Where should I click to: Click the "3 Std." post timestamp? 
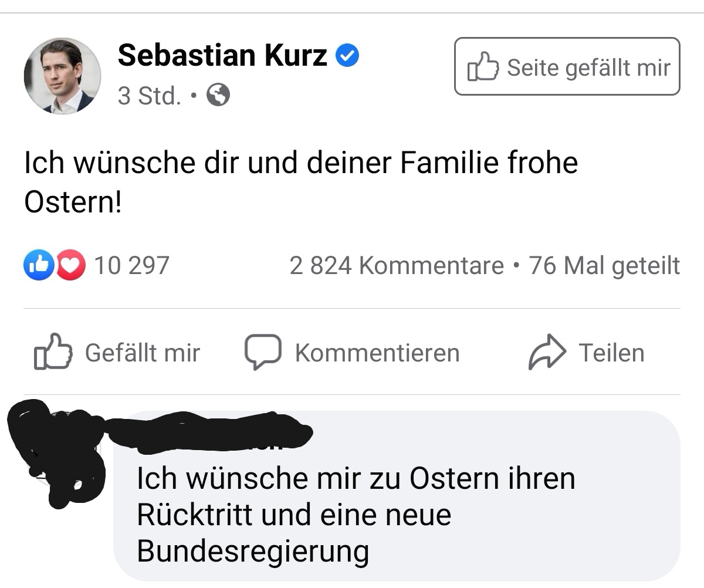coord(149,95)
